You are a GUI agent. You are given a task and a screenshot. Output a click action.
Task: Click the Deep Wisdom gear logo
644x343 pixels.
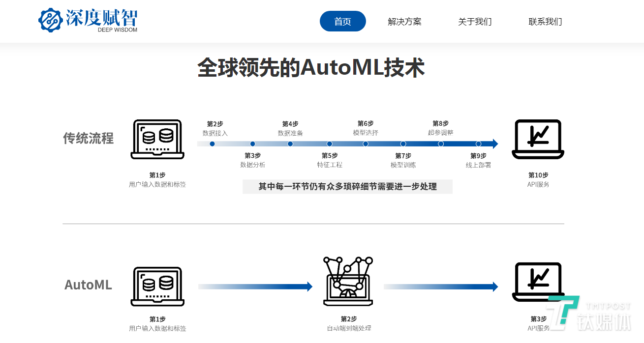coord(51,20)
